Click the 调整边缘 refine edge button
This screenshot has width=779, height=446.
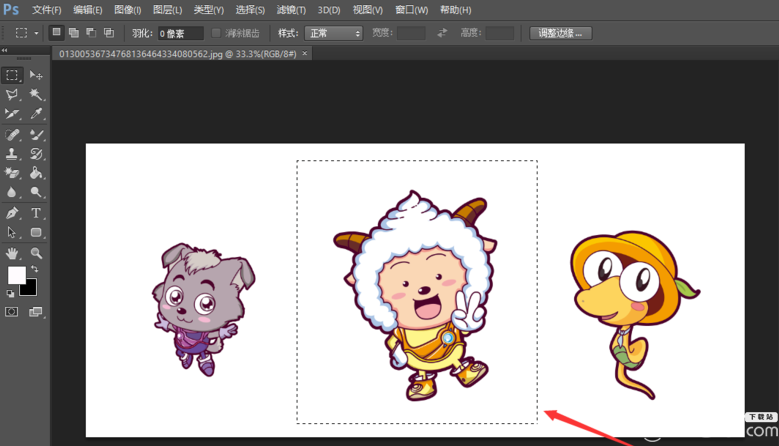click(560, 33)
